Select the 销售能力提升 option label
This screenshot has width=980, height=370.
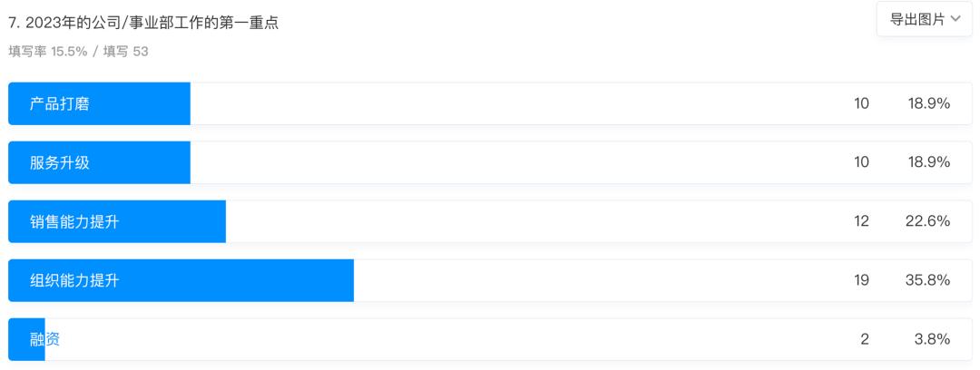pyautogui.click(x=74, y=221)
